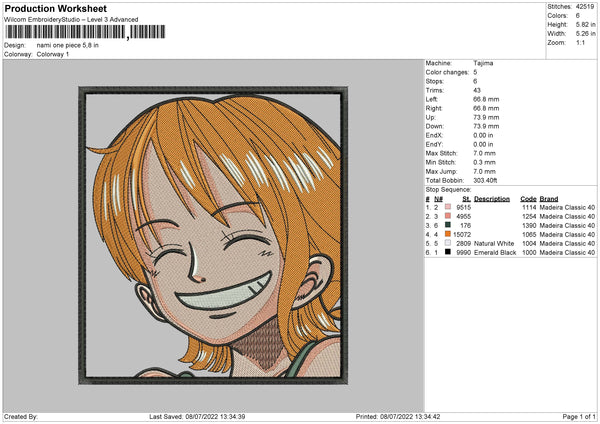Click the Description column header
The width and height of the screenshot is (600, 424).
491,198
